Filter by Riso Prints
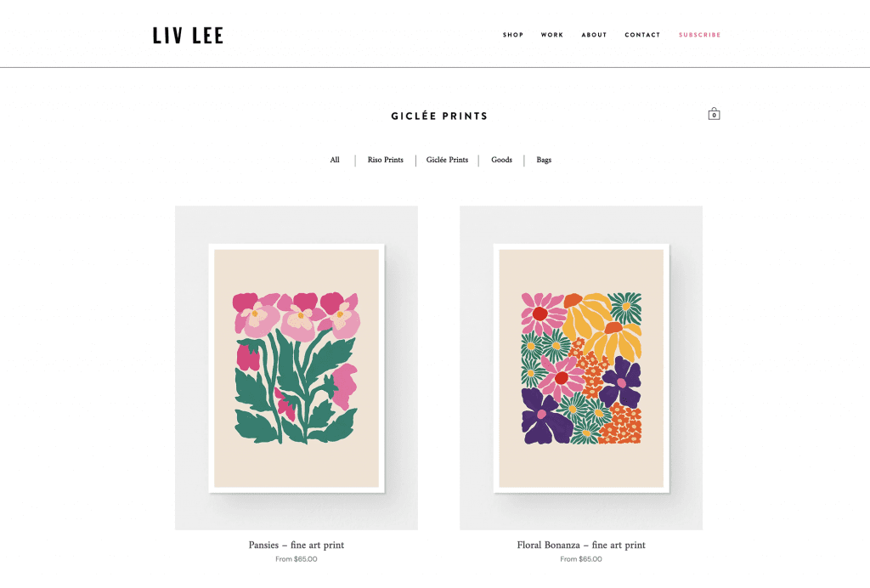The width and height of the screenshot is (870, 588). (385, 160)
